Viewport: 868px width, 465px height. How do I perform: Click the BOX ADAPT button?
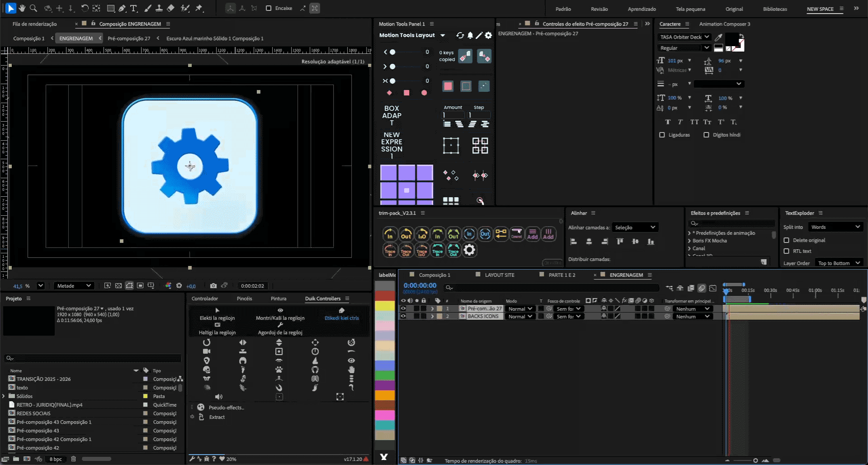coord(392,115)
